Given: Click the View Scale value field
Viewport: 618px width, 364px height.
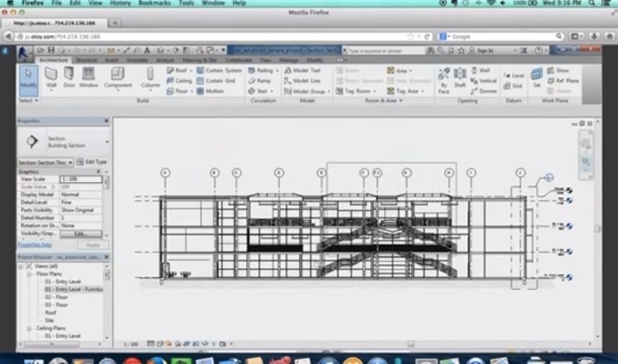Looking at the screenshot, I should click(81, 179).
